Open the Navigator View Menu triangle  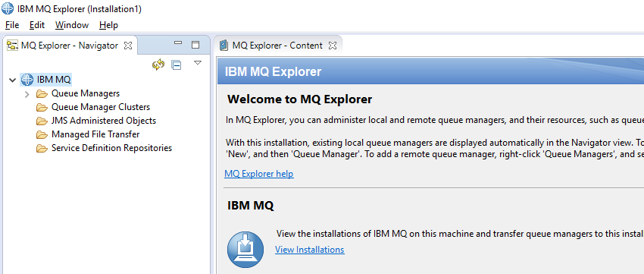click(198, 62)
